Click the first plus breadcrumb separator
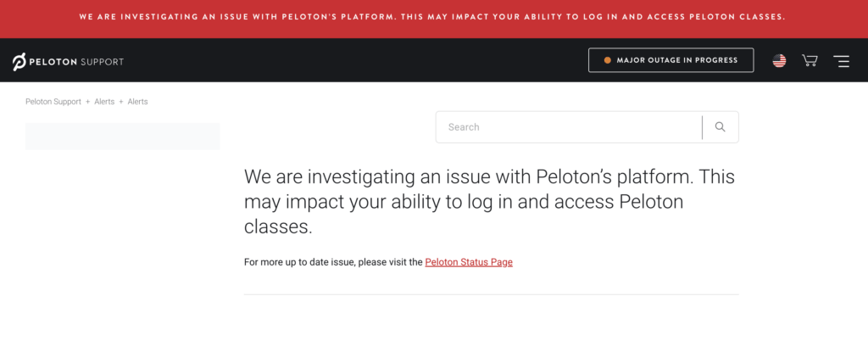 (87, 102)
